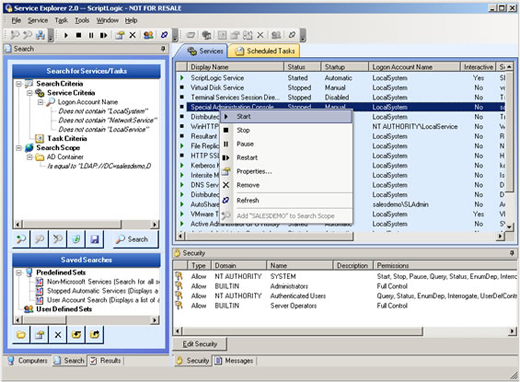This screenshot has width=520, height=382.
Task: Choose Restart in the context menu
Action: [x=286, y=158]
